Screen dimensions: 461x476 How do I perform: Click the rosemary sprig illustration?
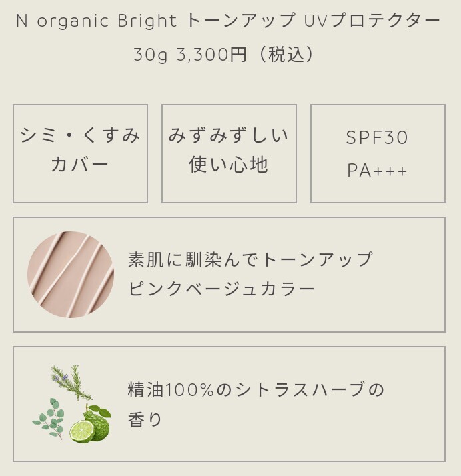(71, 382)
